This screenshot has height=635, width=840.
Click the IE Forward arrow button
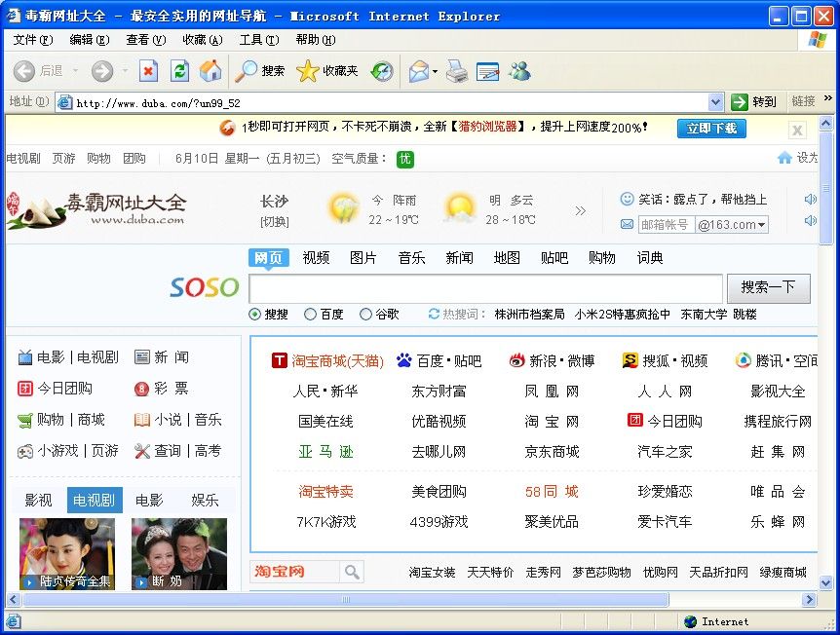pyautogui.click(x=102, y=71)
